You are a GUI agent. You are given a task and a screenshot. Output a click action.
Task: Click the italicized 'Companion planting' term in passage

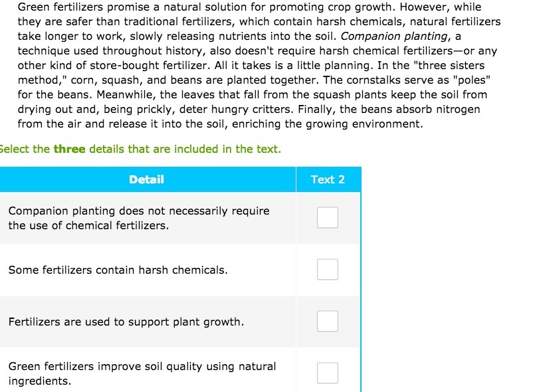pos(394,36)
